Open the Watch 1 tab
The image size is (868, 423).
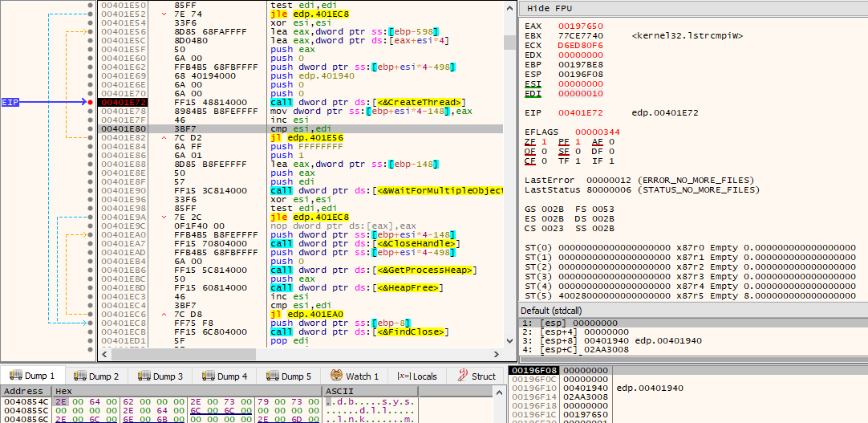click(355, 376)
